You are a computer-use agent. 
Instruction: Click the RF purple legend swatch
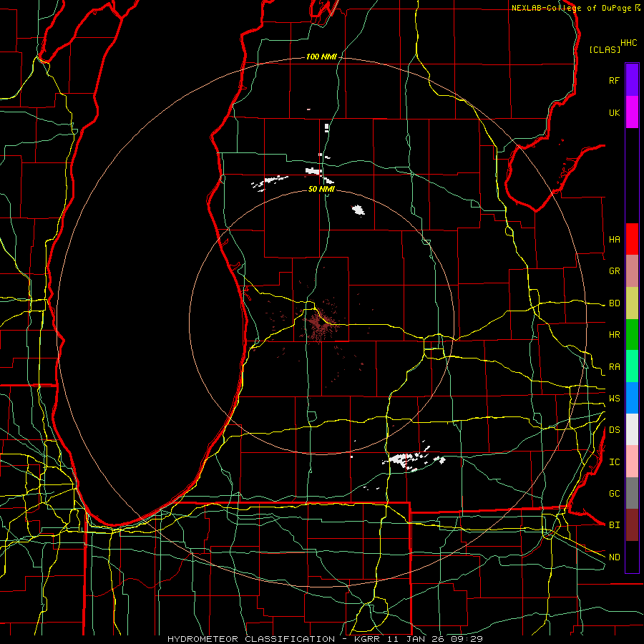(632, 79)
